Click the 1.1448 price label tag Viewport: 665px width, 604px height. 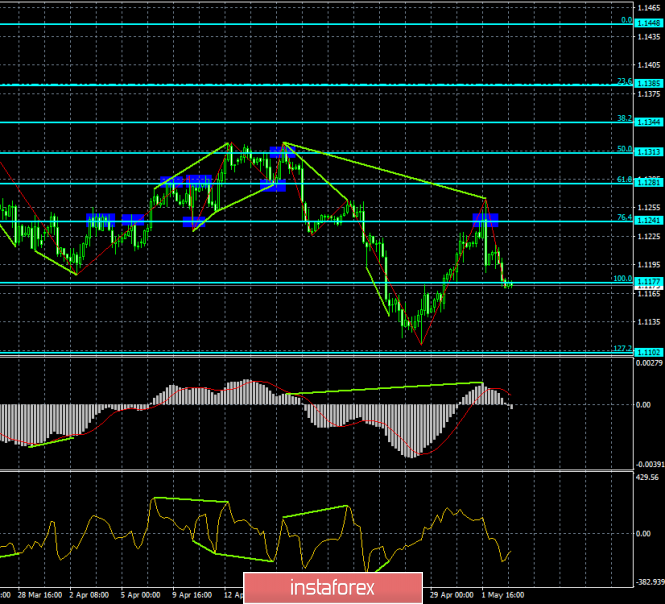pos(648,22)
